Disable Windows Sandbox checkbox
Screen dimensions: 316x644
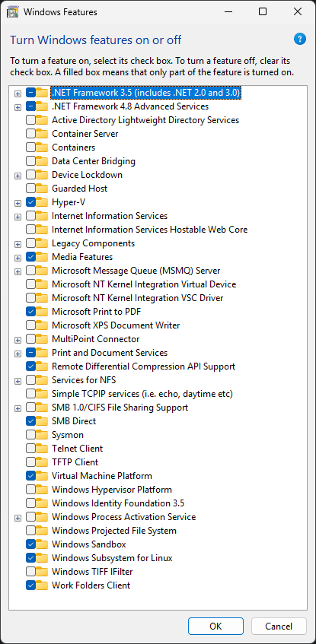[x=30, y=544]
